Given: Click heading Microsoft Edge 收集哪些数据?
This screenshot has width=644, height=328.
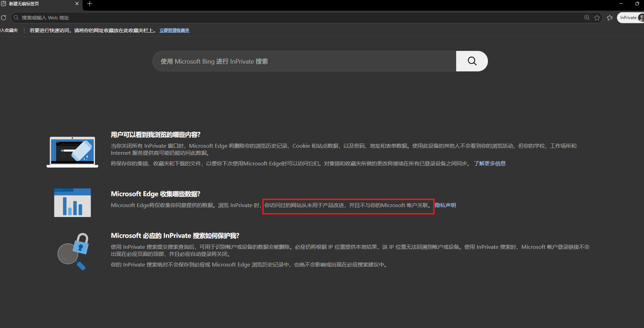Looking at the screenshot, I should click(156, 194).
